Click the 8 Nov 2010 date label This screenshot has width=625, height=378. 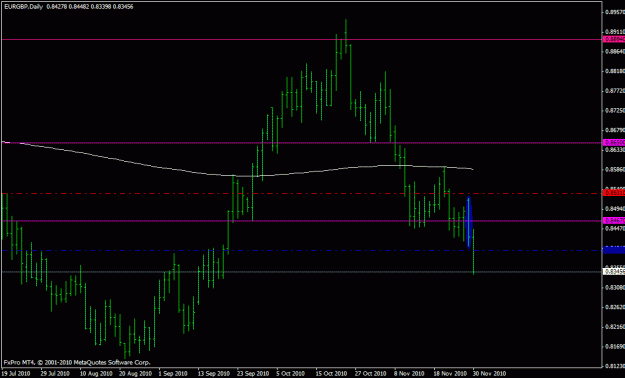(x=408, y=374)
